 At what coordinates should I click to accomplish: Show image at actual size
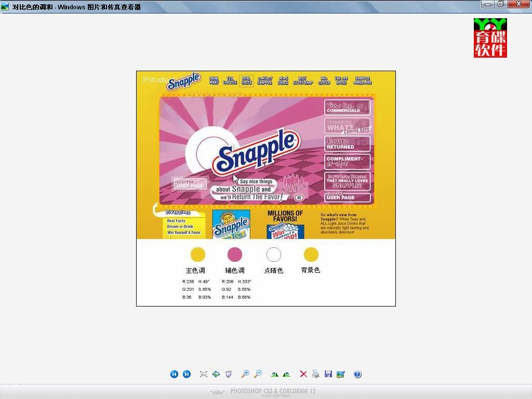[x=216, y=374]
